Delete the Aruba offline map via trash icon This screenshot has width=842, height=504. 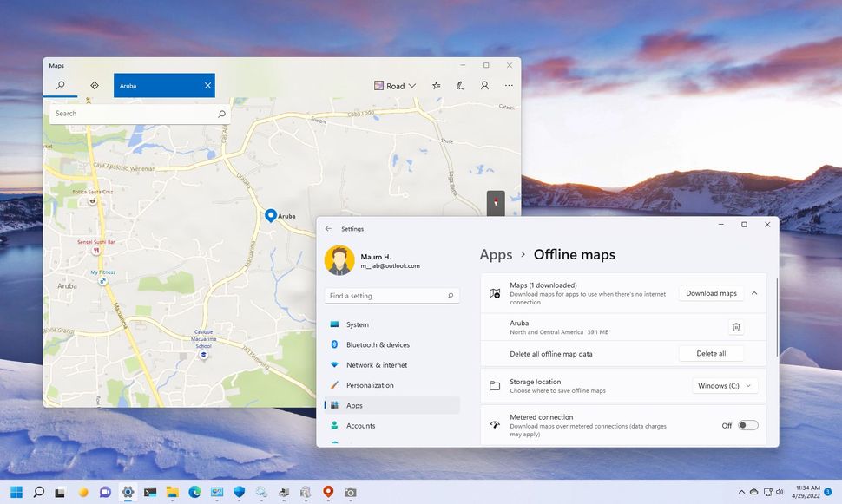click(736, 327)
